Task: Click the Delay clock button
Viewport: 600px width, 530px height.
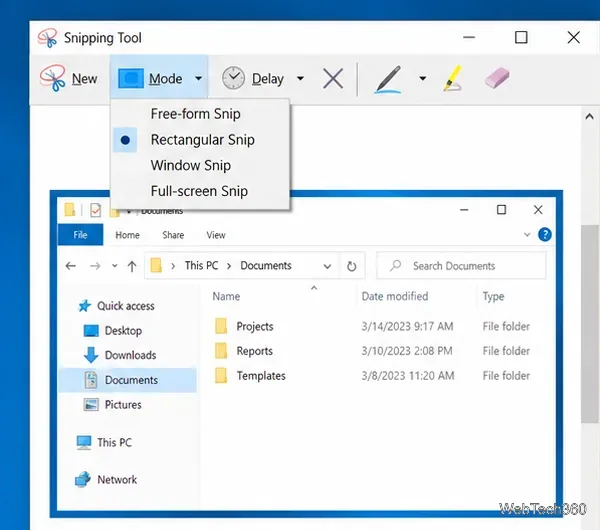Action: pyautogui.click(x=253, y=78)
